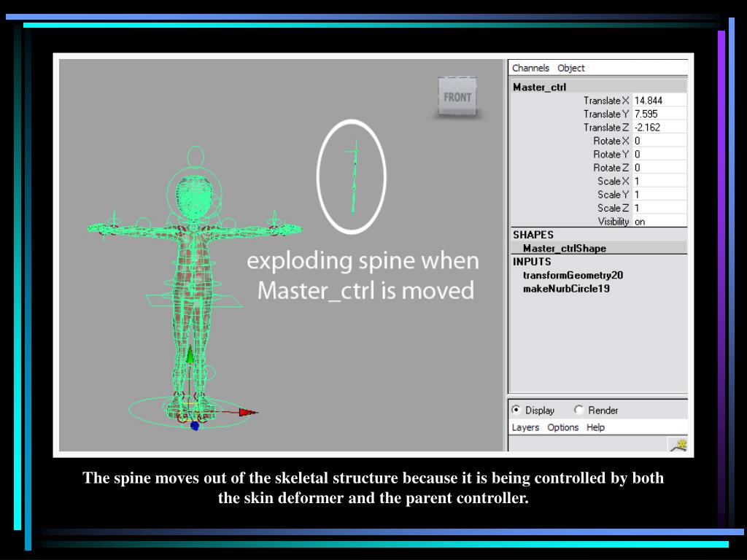Click the Translate Y value field 7.595
This screenshot has height=560, width=747.
pos(659,114)
